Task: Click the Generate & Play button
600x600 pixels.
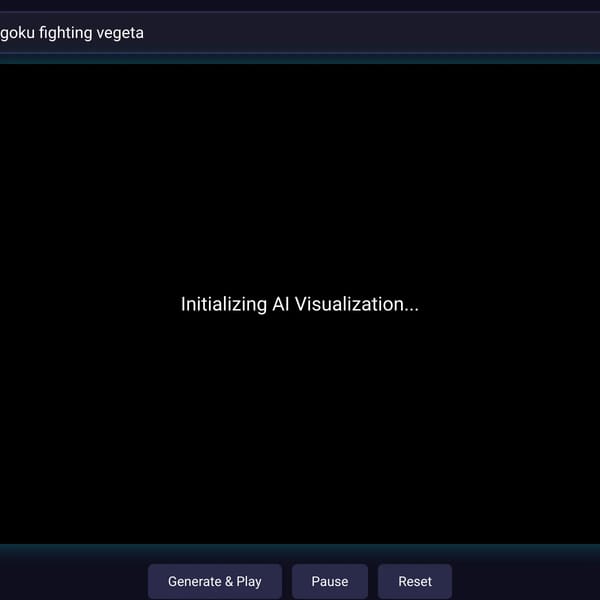Action: pos(215,581)
